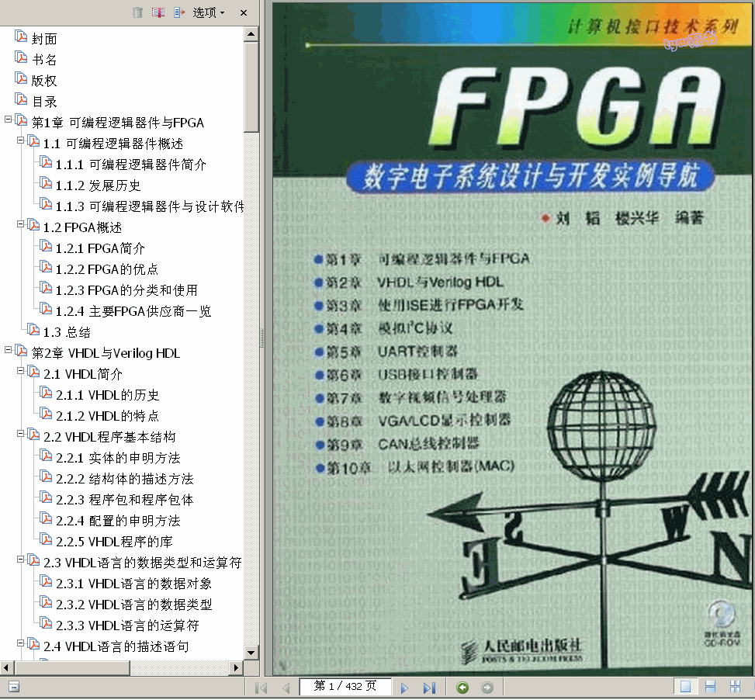This screenshot has width=755, height=700.
Task: Go to the next page
Action: (x=404, y=688)
